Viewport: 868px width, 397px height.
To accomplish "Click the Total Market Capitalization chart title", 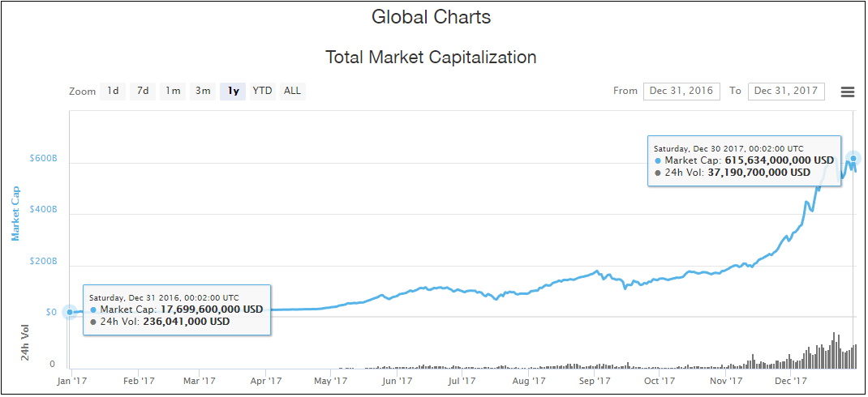I will tap(431, 58).
